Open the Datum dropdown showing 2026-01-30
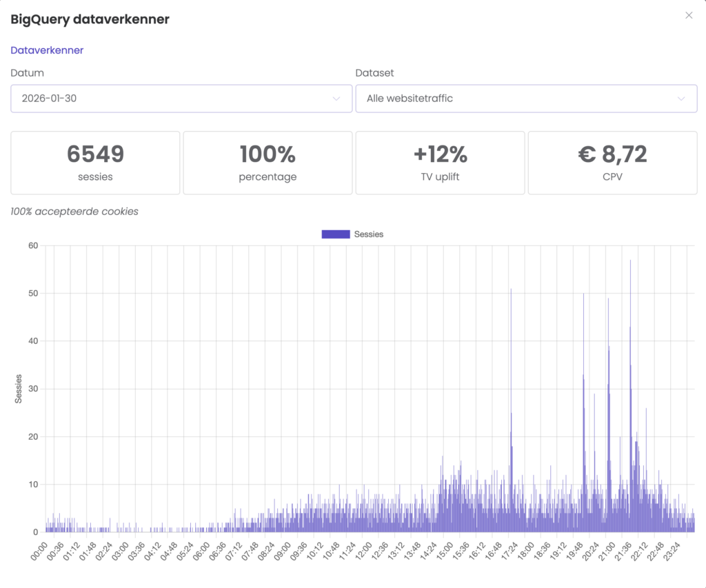The width and height of the screenshot is (706, 588). pos(181,99)
